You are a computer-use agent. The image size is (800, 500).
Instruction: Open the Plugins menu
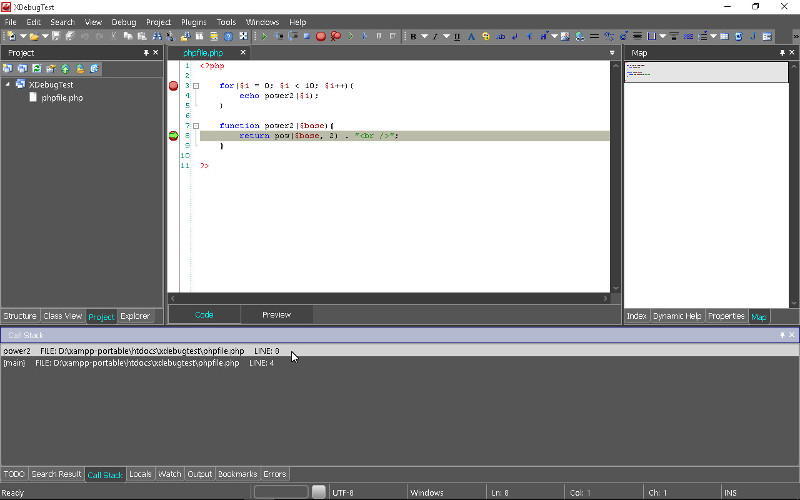pyautogui.click(x=194, y=22)
